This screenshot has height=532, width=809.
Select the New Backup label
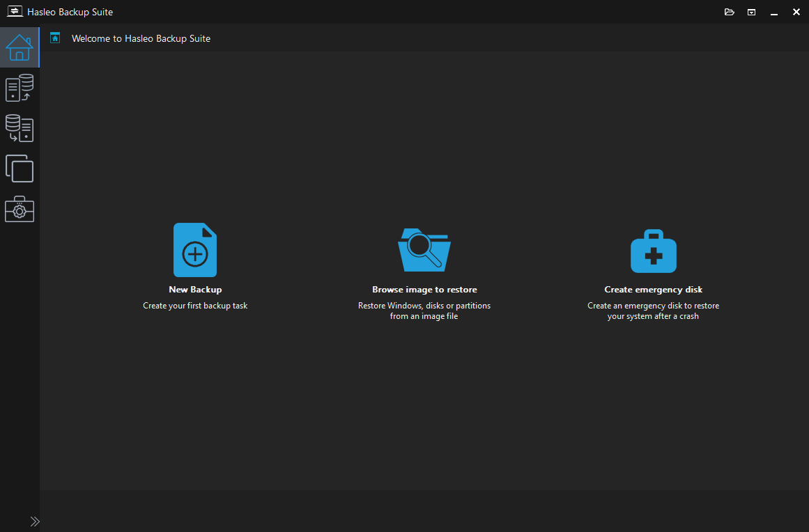pyautogui.click(x=195, y=290)
